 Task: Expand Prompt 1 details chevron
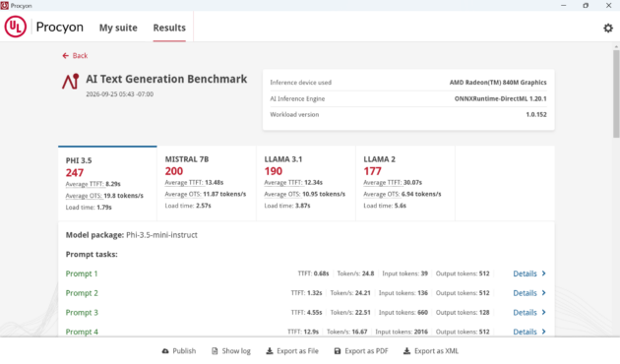544,273
